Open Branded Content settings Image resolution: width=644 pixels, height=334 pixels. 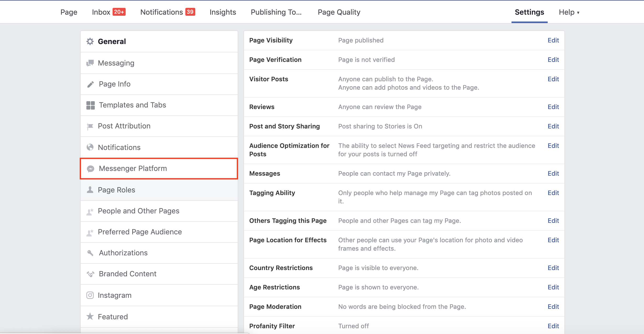click(x=127, y=274)
